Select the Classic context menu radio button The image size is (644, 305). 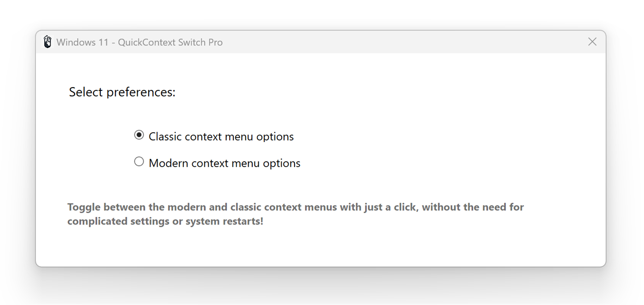coord(139,135)
